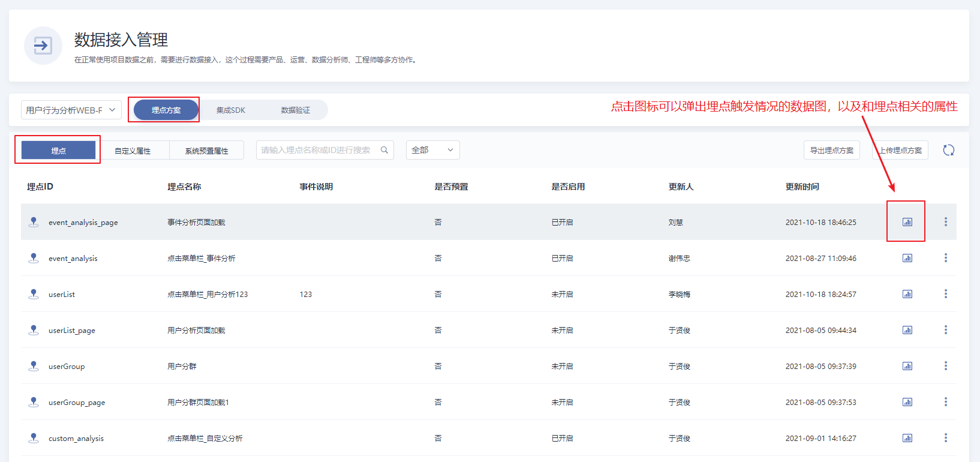This screenshot has height=462, width=980.
Task: Click updater name 刘慧
Action: pyautogui.click(x=676, y=222)
